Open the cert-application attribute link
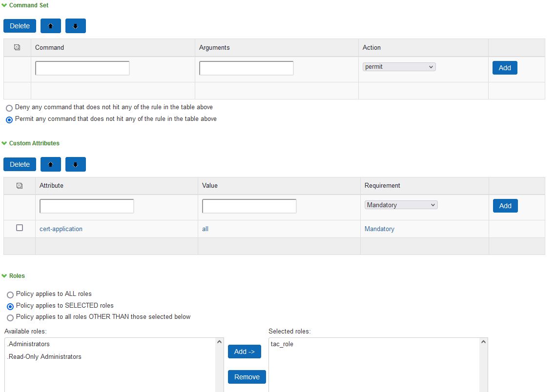 [x=61, y=229]
